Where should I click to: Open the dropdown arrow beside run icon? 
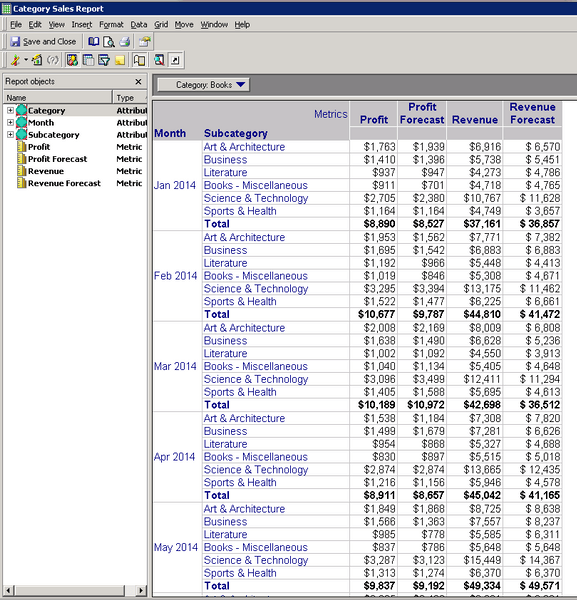(26, 60)
